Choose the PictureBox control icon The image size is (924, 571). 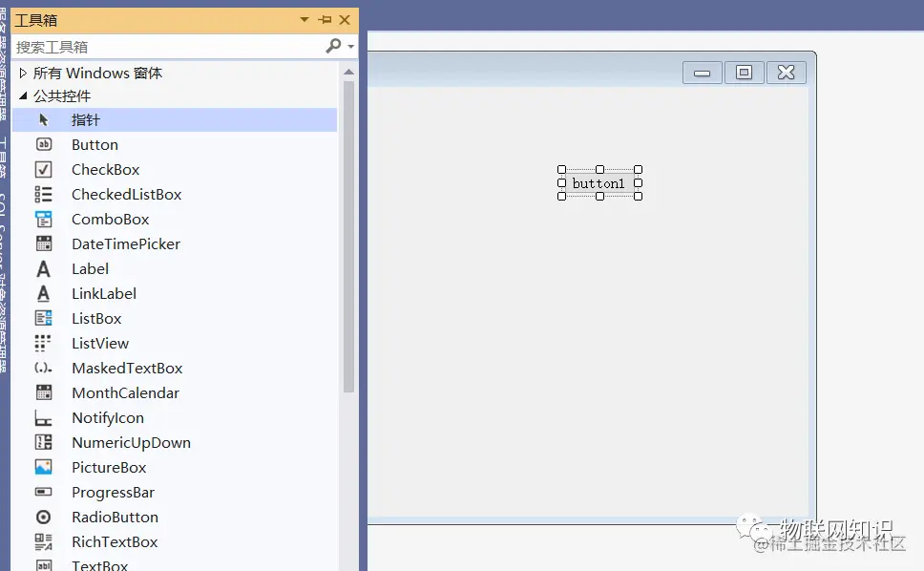tap(44, 467)
